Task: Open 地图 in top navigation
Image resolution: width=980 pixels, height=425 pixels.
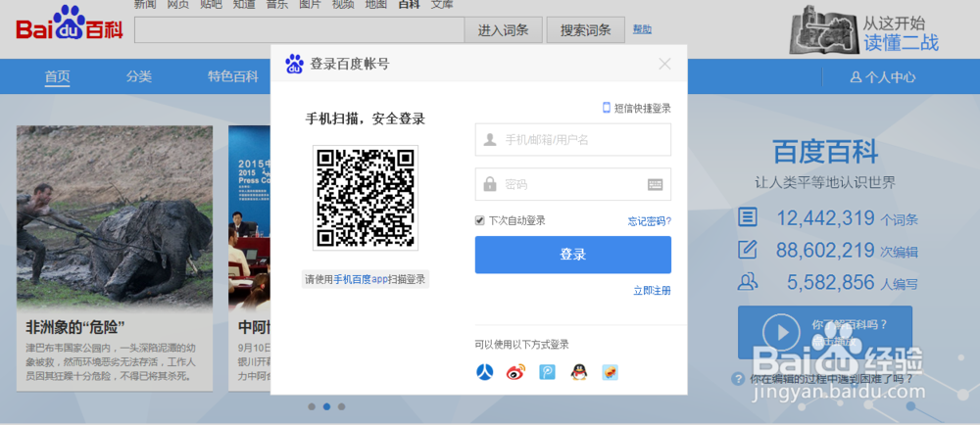Action: pyautogui.click(x=376, y=4)
